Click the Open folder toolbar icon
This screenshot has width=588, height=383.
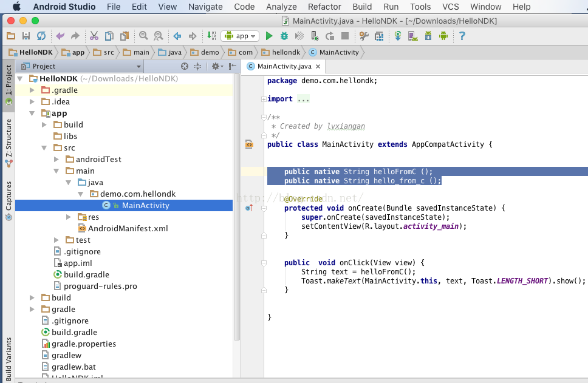(11, 36)
